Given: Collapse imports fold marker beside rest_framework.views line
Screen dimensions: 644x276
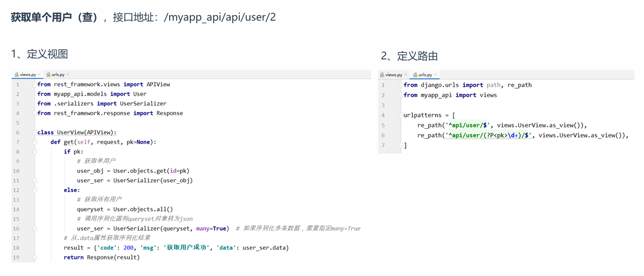Looking at the screenshot, I should (x=34, y=85).
